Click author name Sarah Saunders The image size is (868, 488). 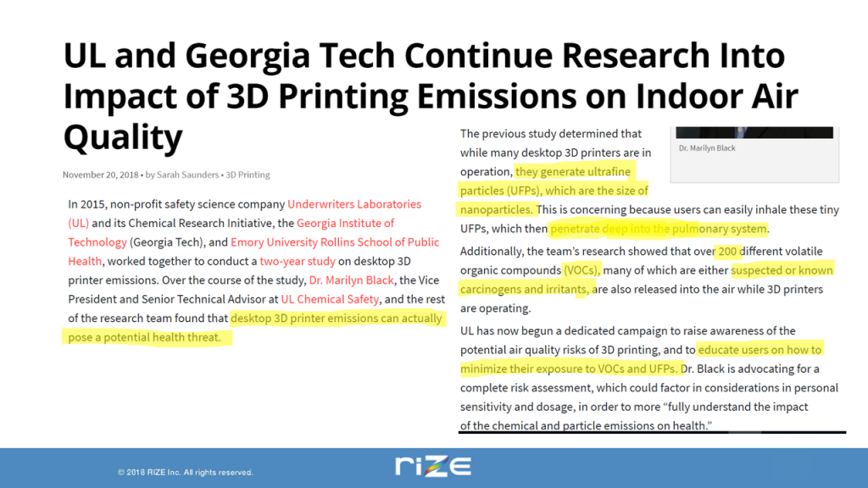coord(187,175)
